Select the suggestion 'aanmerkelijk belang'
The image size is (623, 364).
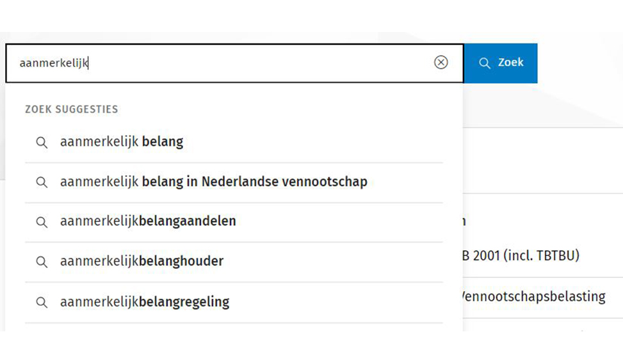tap(122, 142)
